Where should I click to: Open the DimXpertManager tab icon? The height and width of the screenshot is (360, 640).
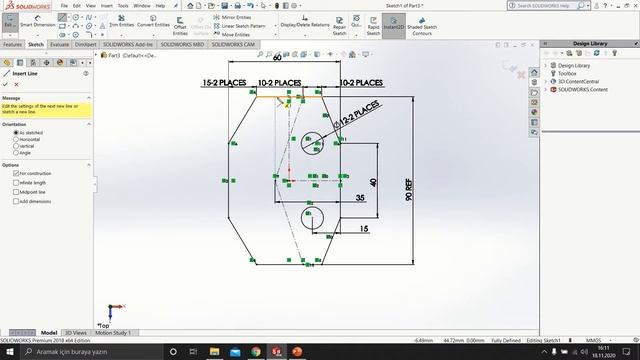[46, 62]
